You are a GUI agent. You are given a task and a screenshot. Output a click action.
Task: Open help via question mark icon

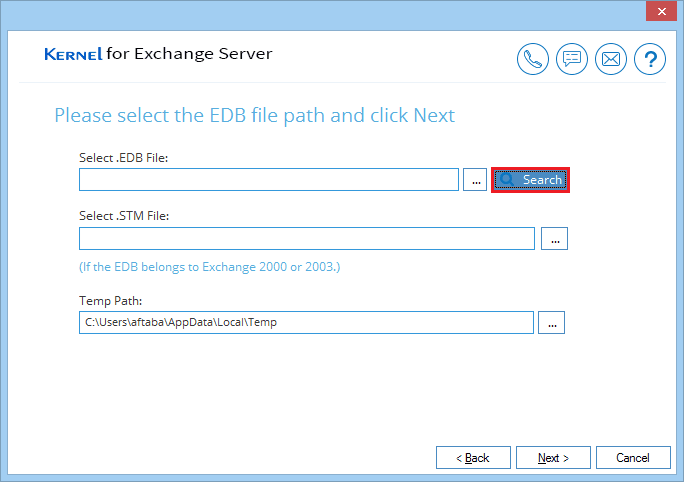[650, 59]
